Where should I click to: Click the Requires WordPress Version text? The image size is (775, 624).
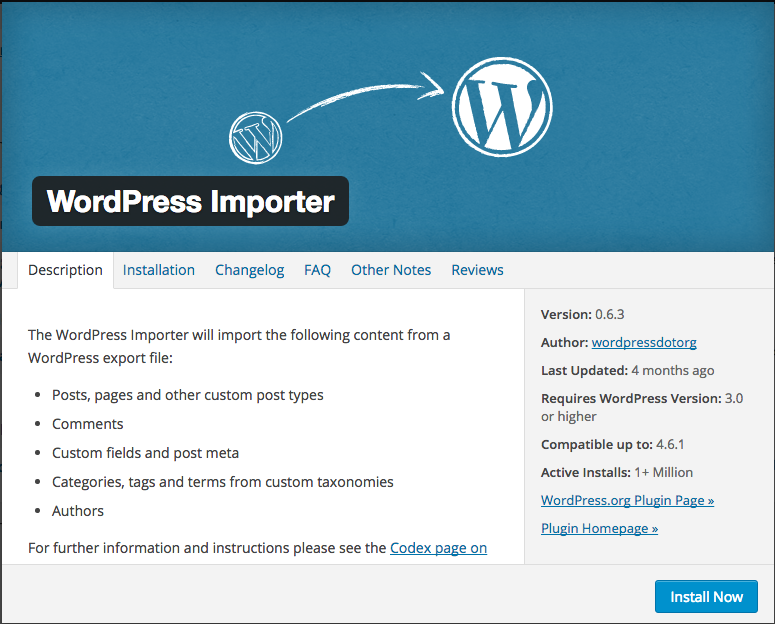(x=642, y=407)
